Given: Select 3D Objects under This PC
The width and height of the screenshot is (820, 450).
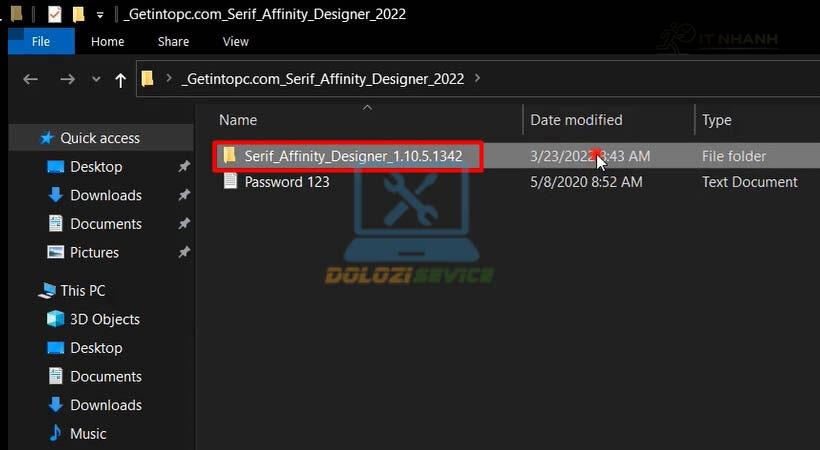Looking at the screenshot, I should point(105,319).
